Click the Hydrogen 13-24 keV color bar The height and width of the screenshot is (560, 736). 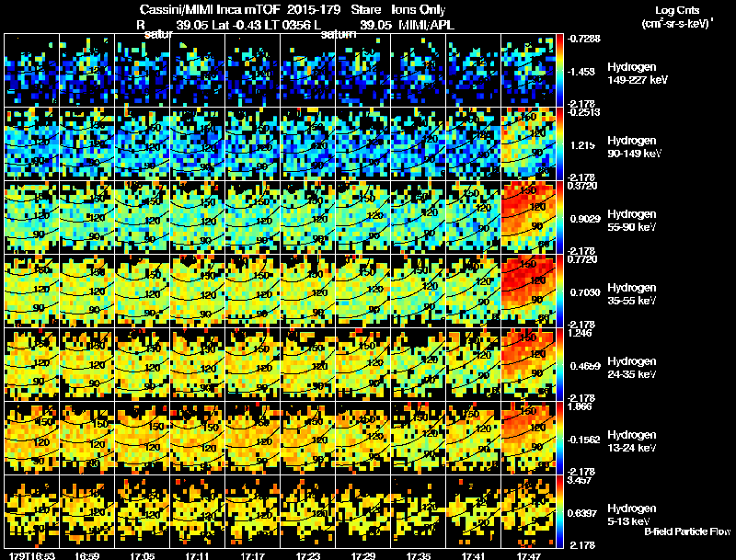(559, 438)
